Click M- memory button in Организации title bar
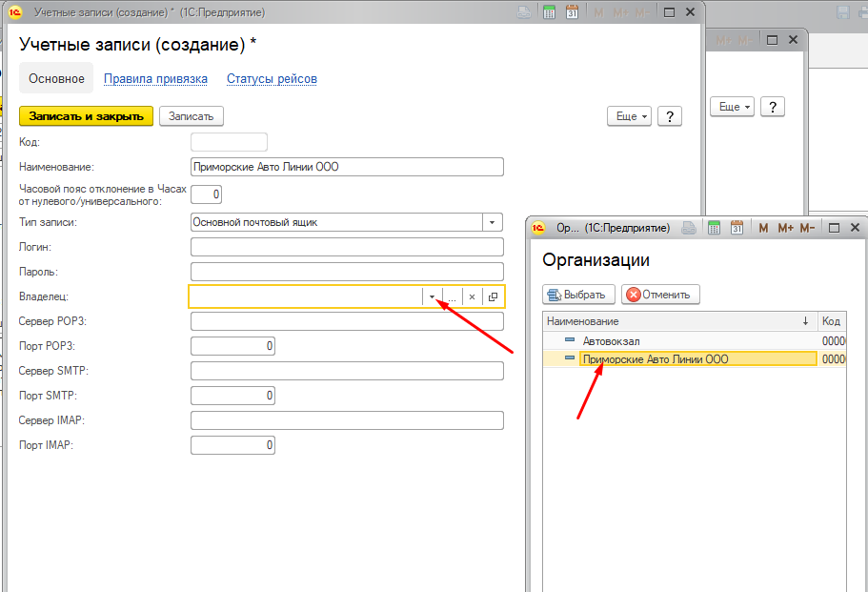The width and height of the screenshot is (868, 592). point(808,228)
